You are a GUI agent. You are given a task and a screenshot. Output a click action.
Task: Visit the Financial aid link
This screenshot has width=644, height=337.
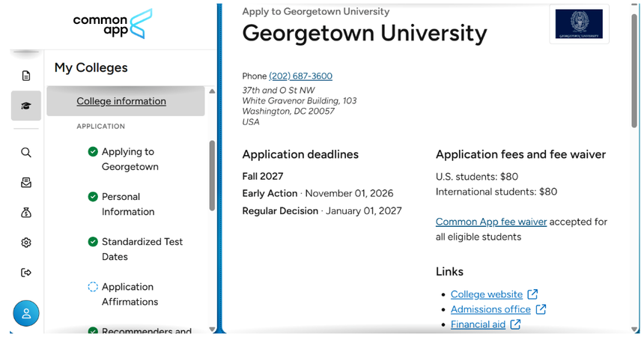coord(478,324)
